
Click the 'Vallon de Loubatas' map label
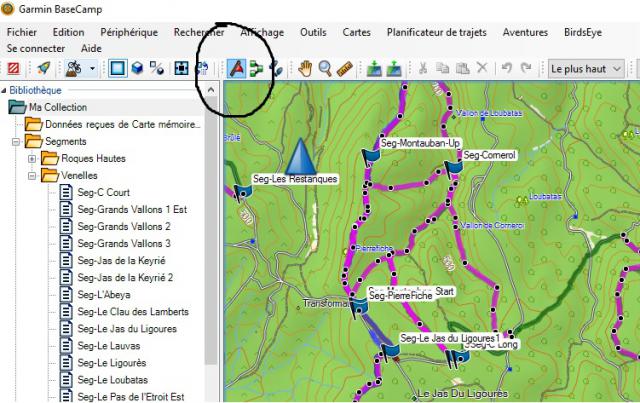(x=489, y=113)
